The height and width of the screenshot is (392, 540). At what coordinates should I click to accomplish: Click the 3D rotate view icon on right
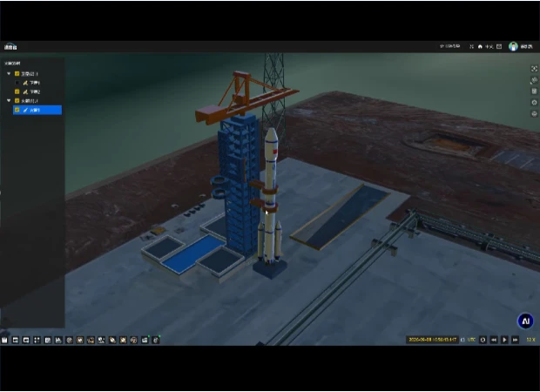pyautogui.click(x=534, y=80)
